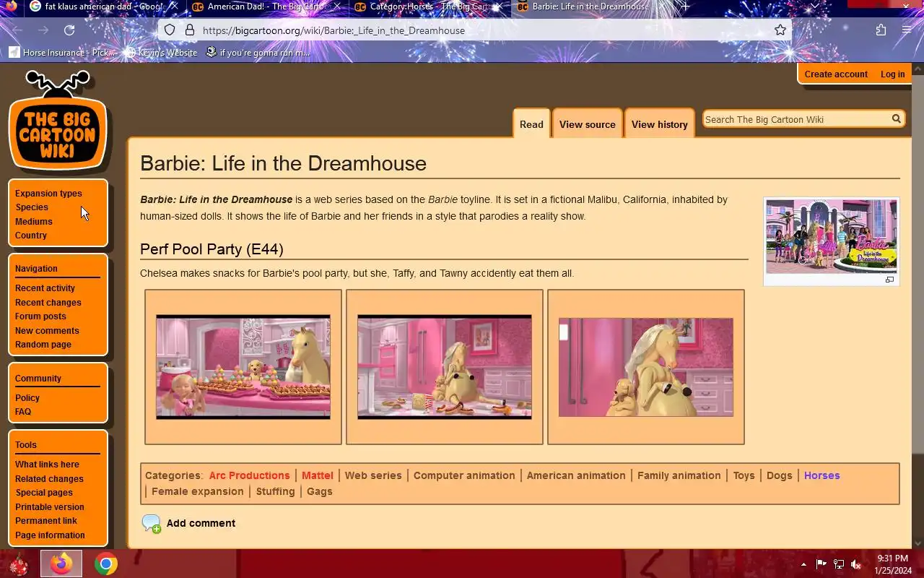Select the View source tab
The image size is (924, 578).
tap(587, 124)
